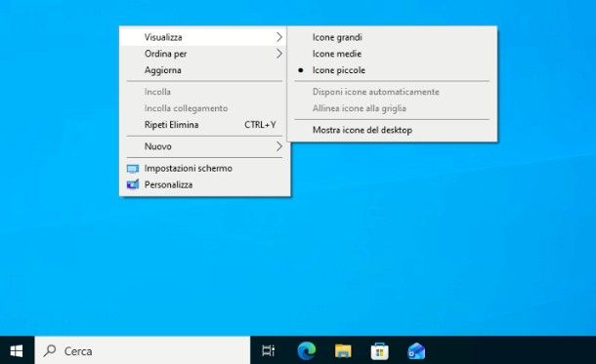Choose Aggiorna in the context menu
The image size is (596, 364).
[204, 70]
